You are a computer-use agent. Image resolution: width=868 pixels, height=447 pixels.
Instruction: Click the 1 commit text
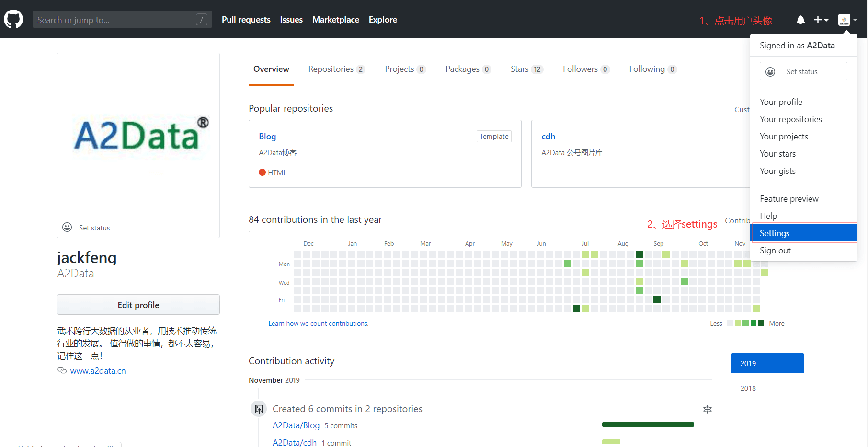[x=336, y=443]
